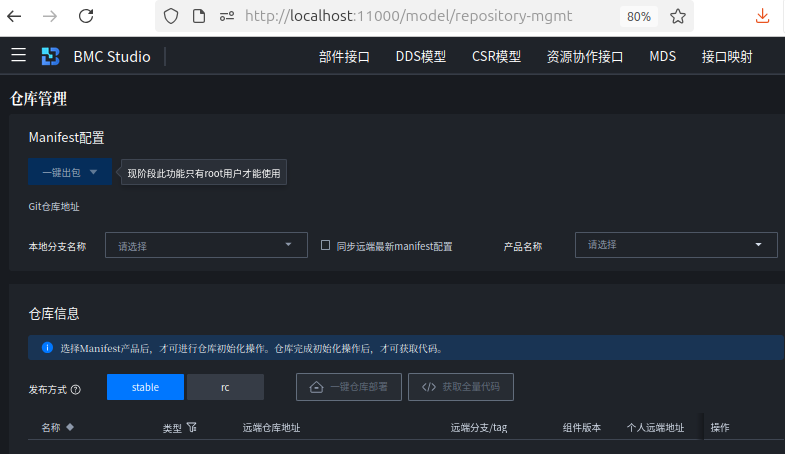Click the BMC Studio logo icon

51,57
